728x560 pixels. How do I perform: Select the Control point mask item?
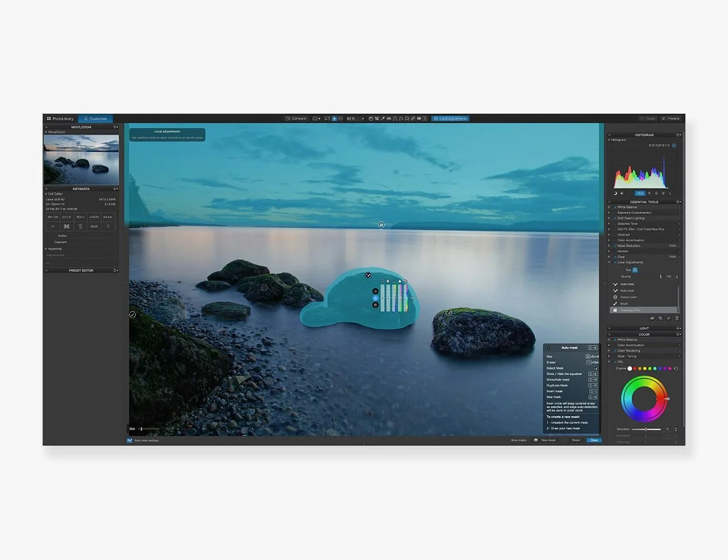(628, 297)
